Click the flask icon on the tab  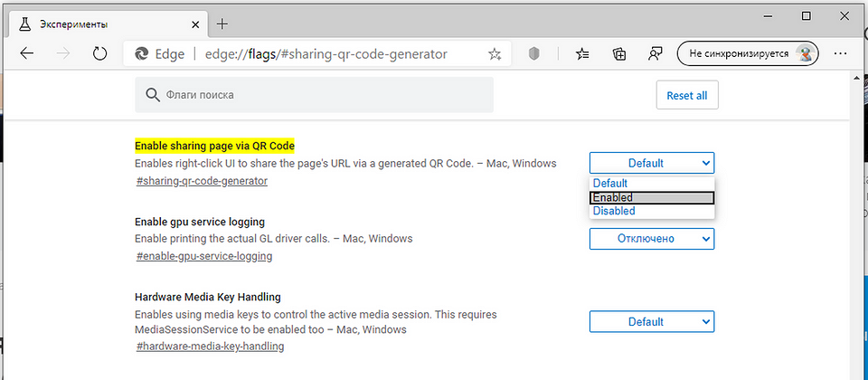25,24
